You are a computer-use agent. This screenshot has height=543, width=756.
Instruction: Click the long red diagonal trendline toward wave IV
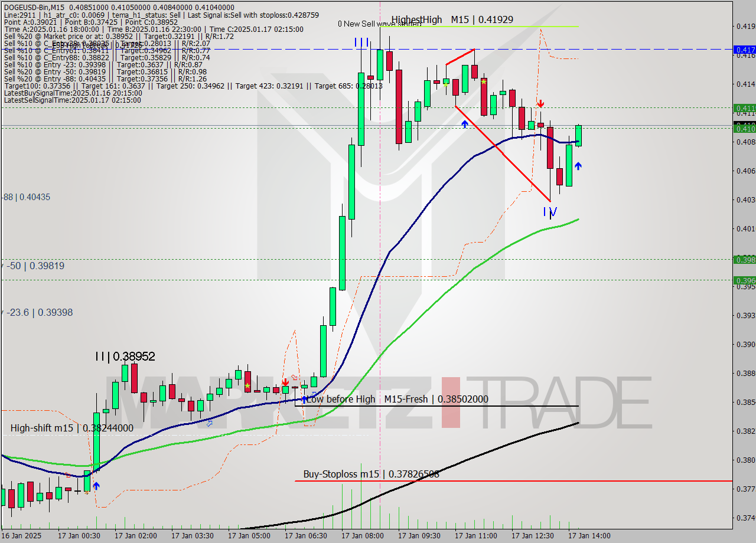(503, 154)
